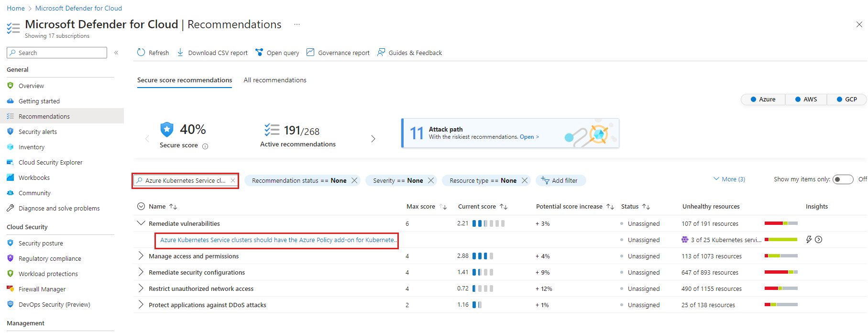
Task: Open the Attack path link
Action: pos(529,137)
